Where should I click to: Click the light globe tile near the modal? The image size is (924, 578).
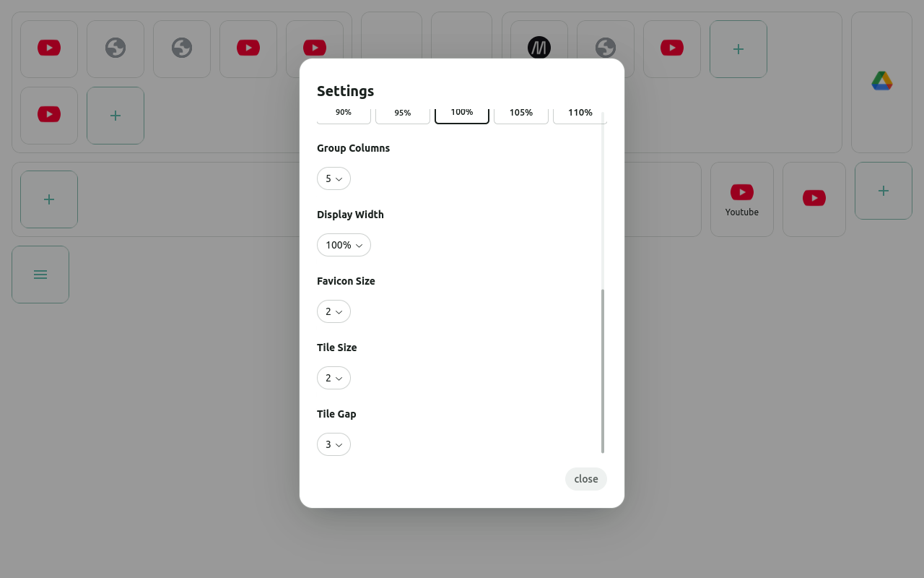(x=605, y=48)
